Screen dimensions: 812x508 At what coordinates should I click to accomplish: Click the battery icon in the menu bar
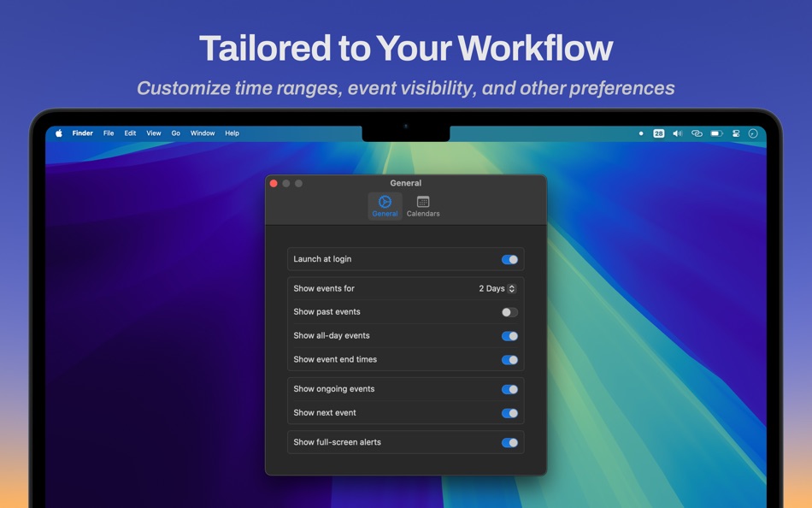pos(716,133)
